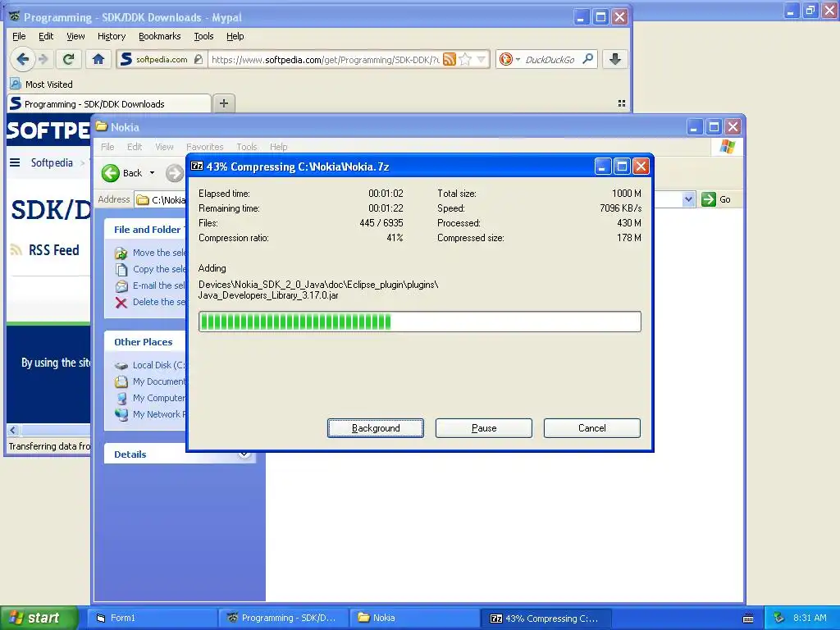Click Move the selected items task
Screen dimensions: 840x630
coord(150,253)
